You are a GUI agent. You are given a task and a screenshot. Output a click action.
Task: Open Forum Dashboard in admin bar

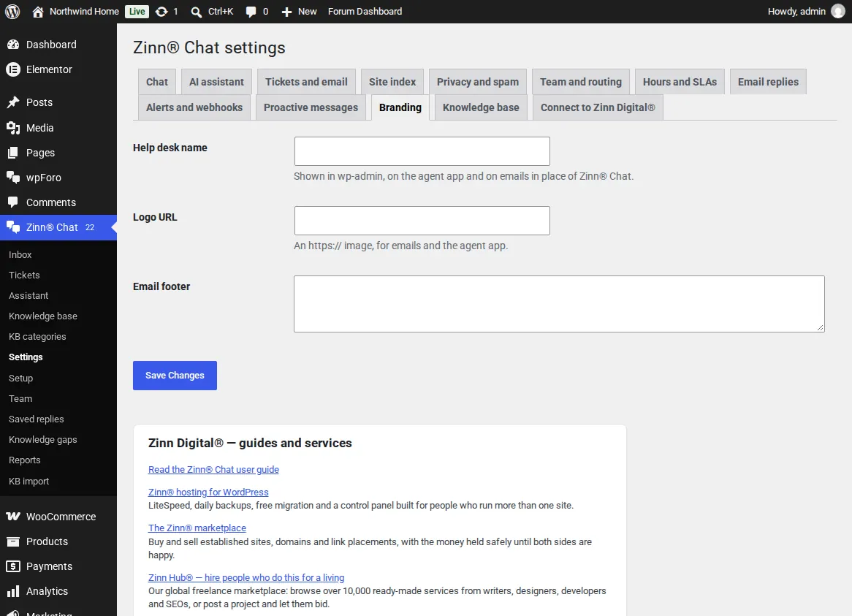pyautogui.click(x=365, y=12)
